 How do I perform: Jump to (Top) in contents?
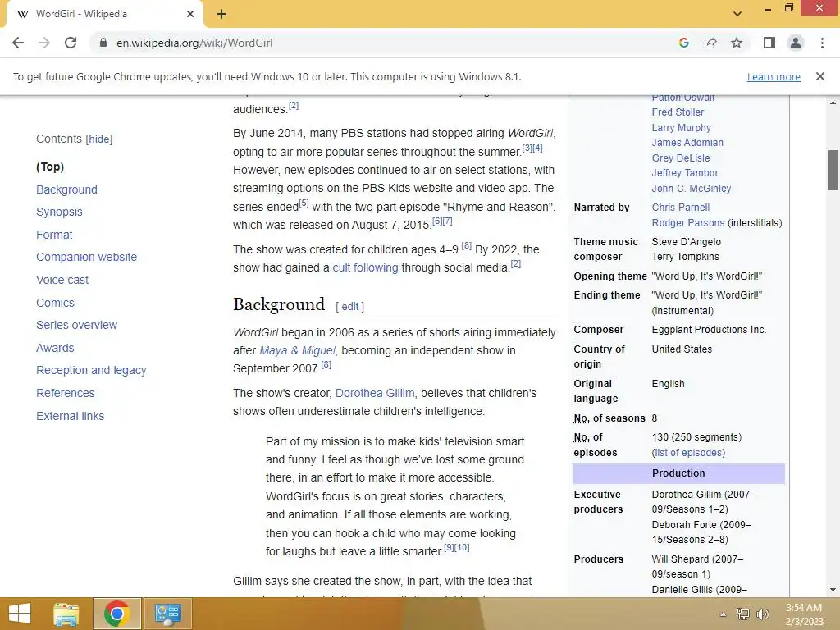(50, 167)
